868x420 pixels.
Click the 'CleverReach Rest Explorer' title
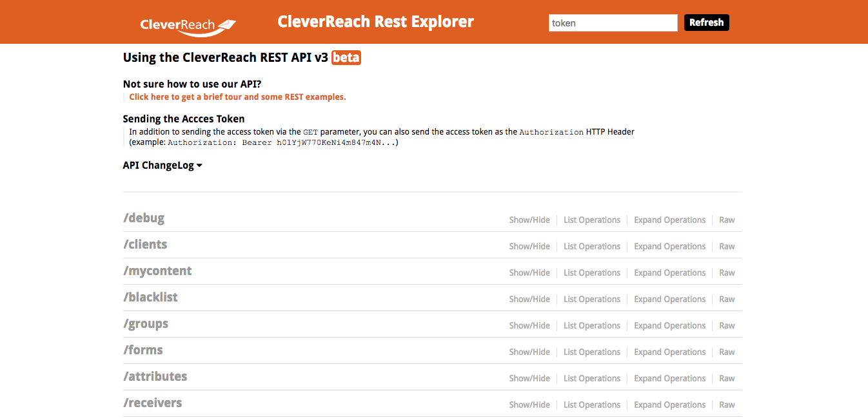coord(376,22)
